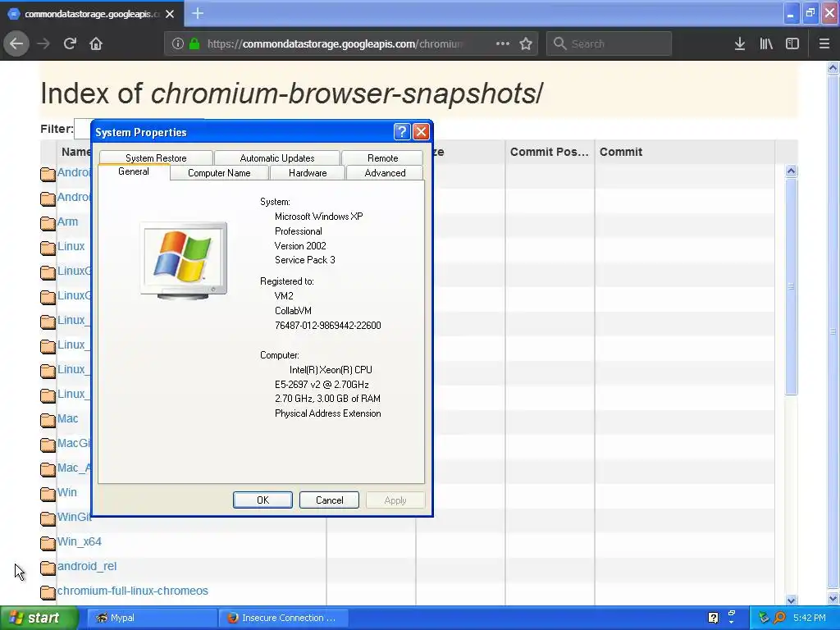Click the tray help question-mark icon
The image size is (840, 630).
713,618
